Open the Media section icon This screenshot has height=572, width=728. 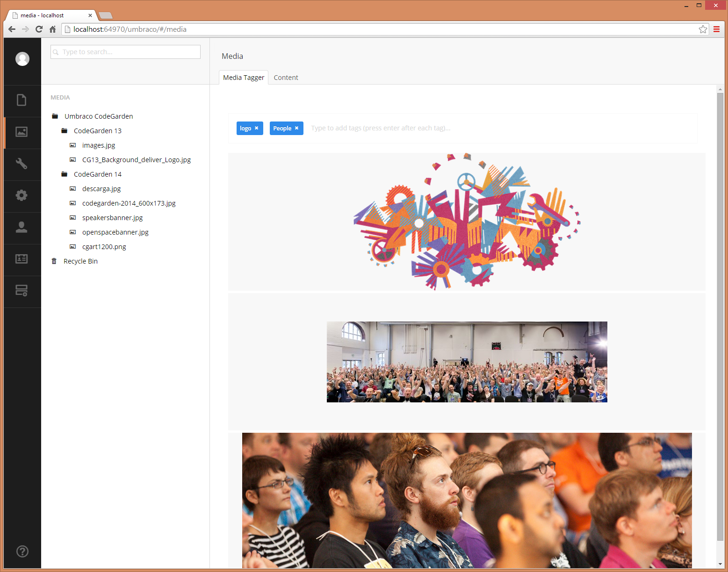tap(22, 132)
